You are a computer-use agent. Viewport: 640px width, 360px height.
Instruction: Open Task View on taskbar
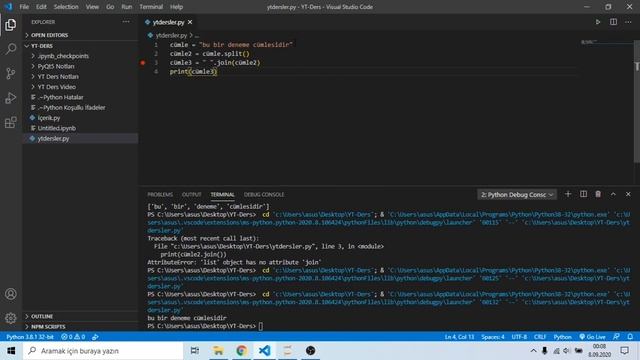point(195,351)
